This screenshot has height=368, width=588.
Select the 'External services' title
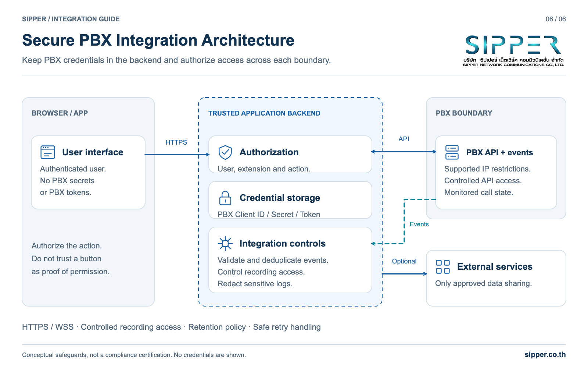(x=495, y=267)
